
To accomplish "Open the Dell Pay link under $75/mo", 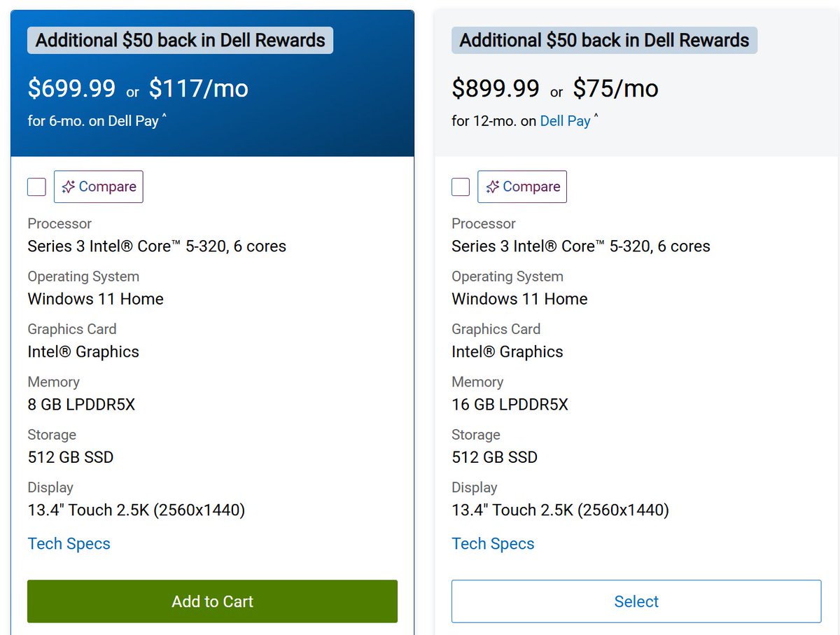I will (x=566, y=121).
